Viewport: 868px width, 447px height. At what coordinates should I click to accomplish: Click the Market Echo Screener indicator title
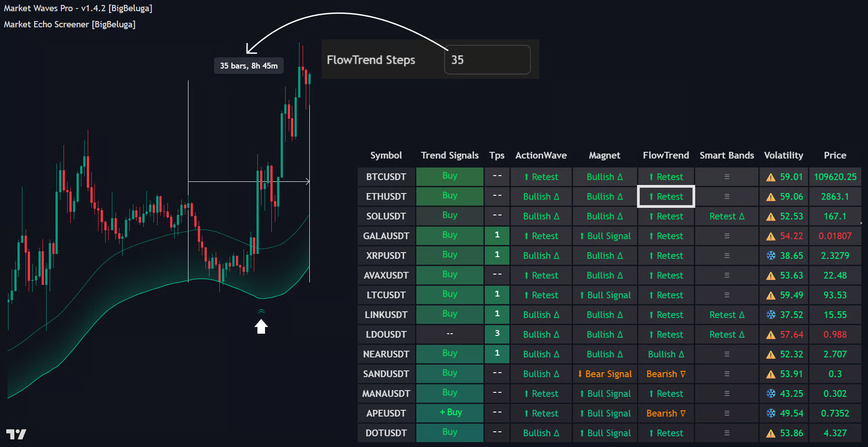tap(69, 25)
